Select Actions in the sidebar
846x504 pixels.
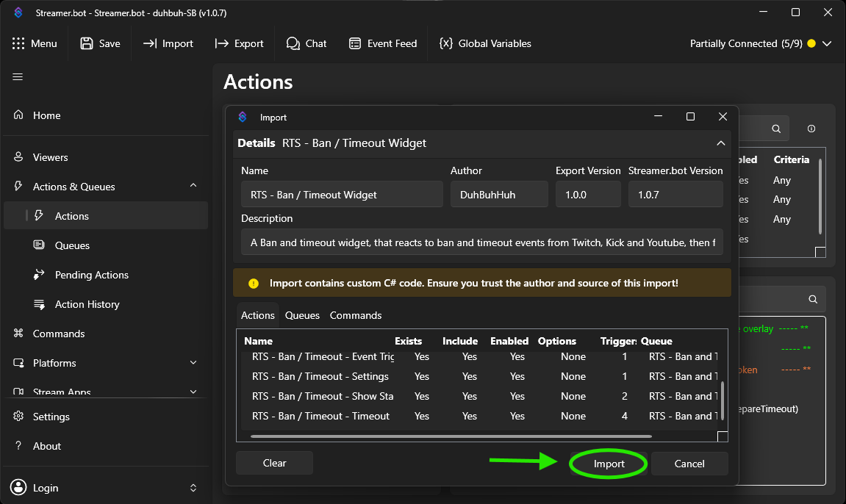coord(106,215)
